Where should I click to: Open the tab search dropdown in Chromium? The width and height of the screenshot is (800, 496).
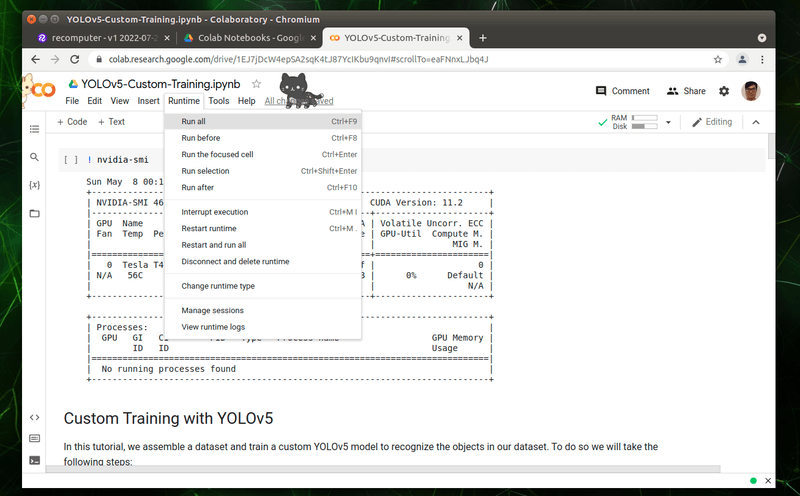pos(762,38)
